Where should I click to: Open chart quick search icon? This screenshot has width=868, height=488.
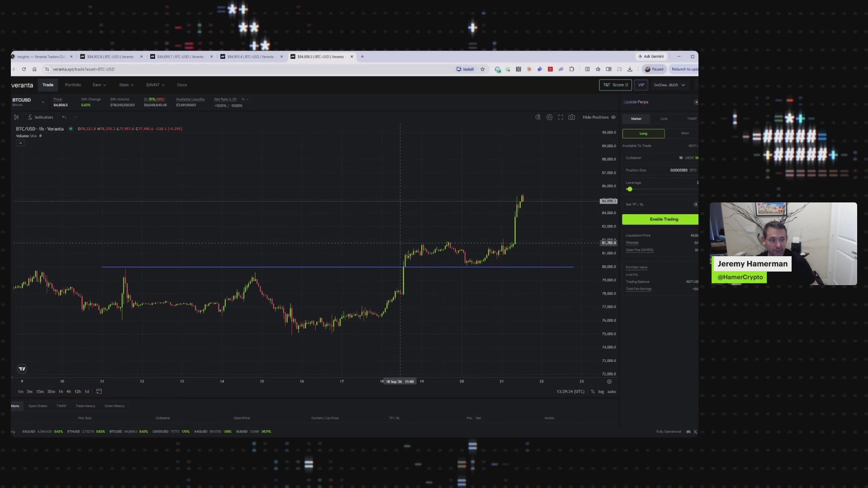coord(538,117)
